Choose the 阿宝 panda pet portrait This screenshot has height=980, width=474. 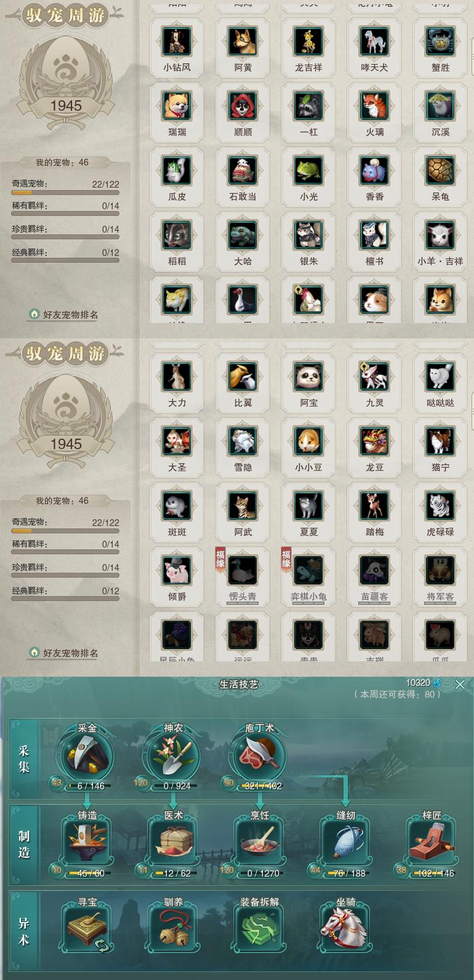coord(308,377)
